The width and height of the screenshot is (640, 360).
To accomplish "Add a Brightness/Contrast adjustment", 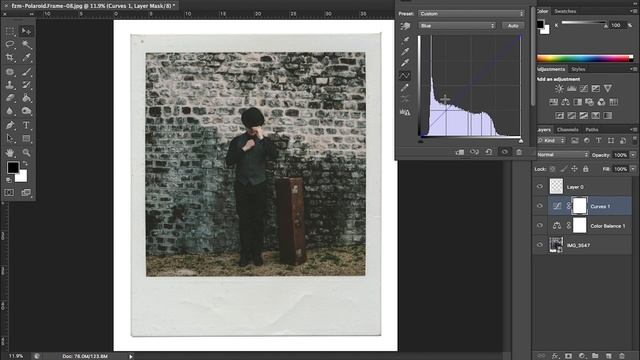I will click(x=559, y=88).
